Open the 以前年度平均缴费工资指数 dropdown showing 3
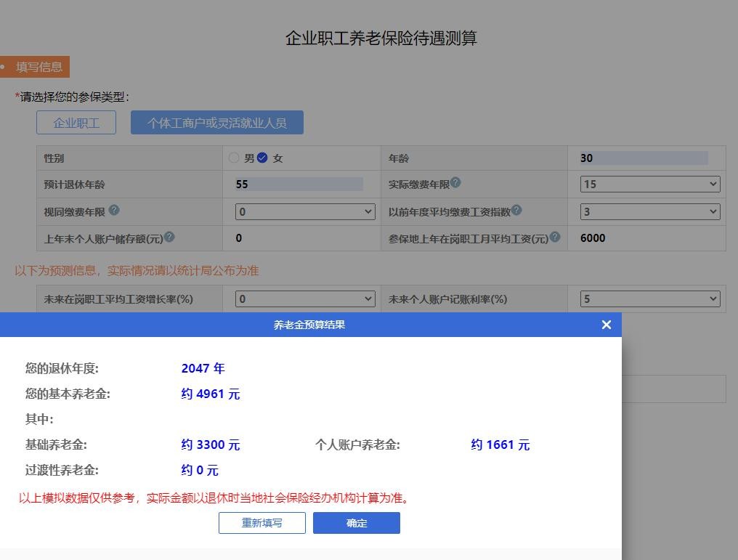This screenshot has height=560, width=738. pos(648,211)
